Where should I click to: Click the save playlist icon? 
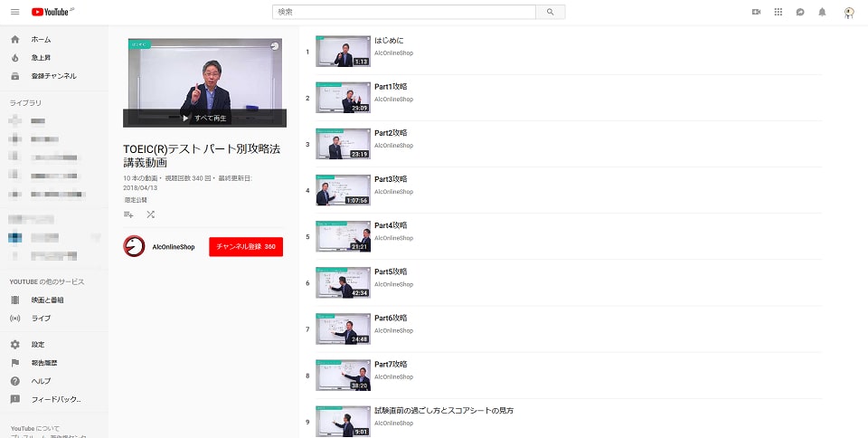pyautogui.click(x=128, y=214)
